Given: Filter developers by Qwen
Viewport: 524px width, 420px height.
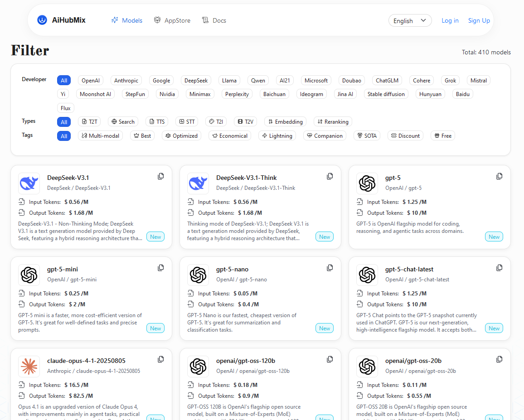Looking at the screenshot, I should click(x=258, y=81).
